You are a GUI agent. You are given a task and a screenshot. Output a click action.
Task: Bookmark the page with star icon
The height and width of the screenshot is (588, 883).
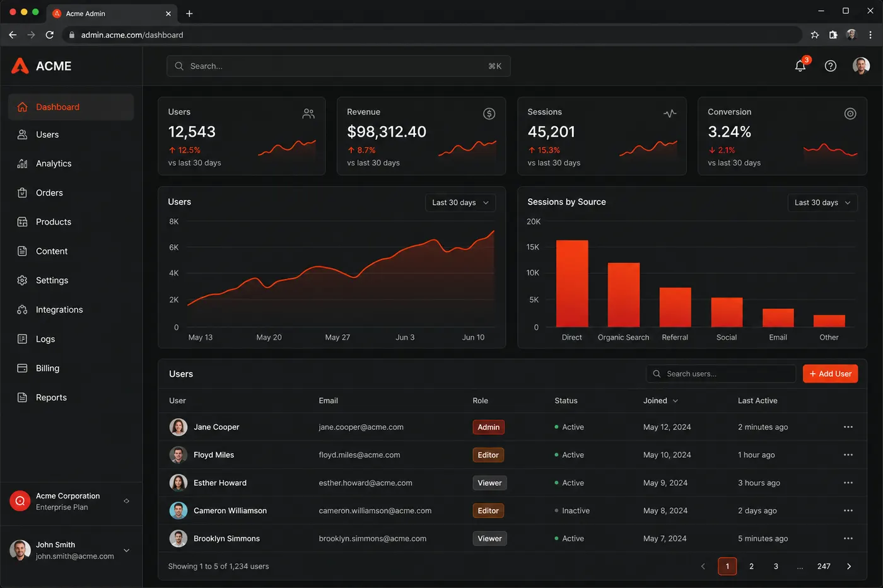click(x=814, y=35)
